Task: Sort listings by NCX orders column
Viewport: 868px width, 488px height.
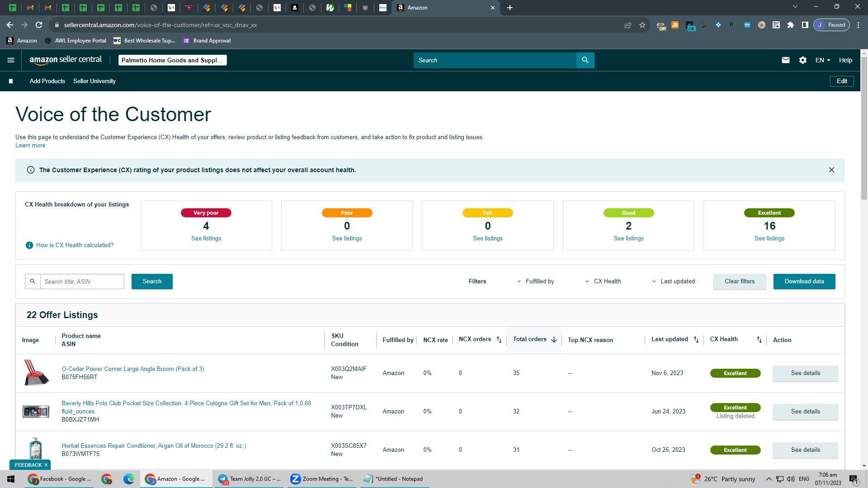Action: point(499,340)
